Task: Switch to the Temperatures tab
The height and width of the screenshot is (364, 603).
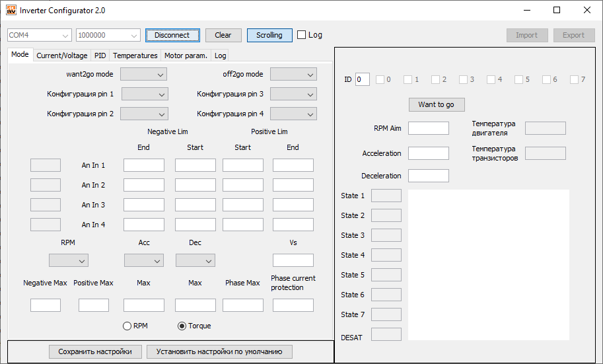Action: pos(135,55)
